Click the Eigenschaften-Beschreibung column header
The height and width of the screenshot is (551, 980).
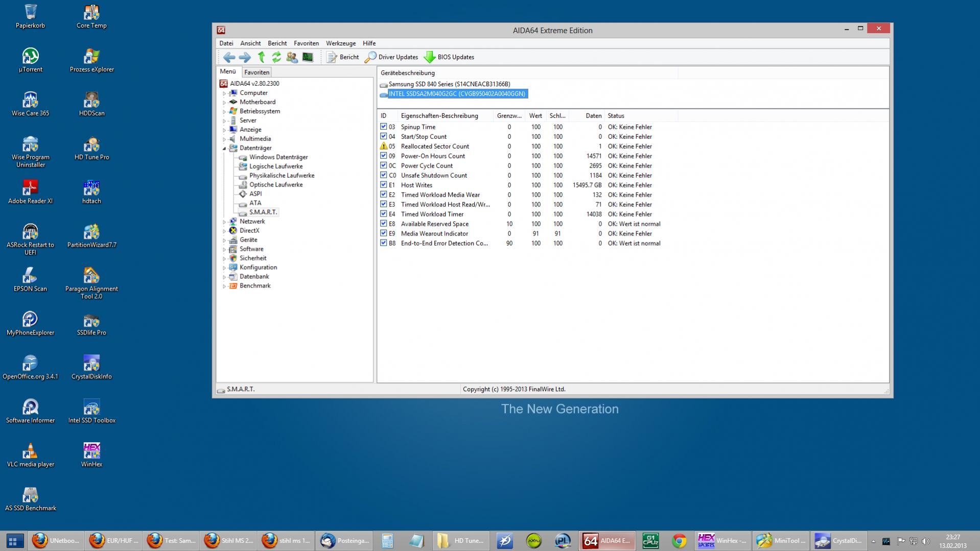[x=439, y=116]
